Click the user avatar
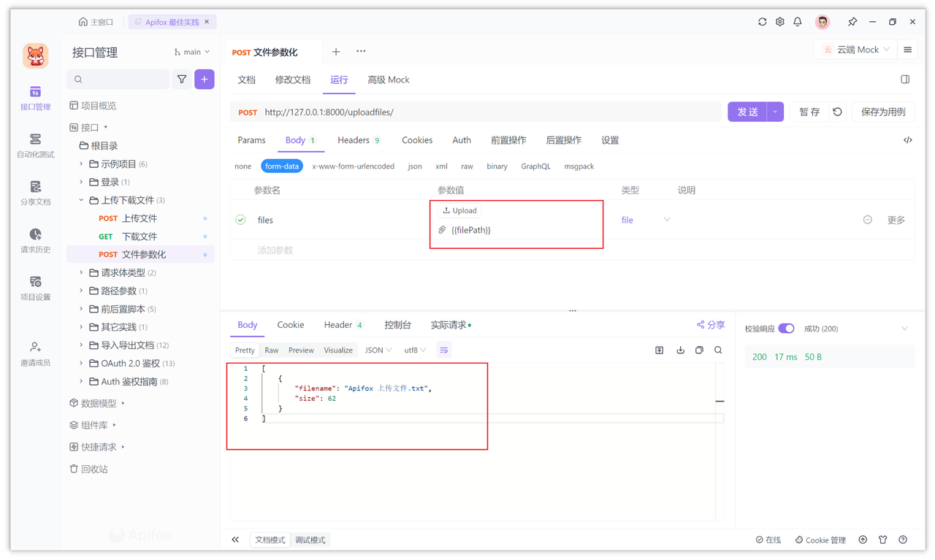Screen dimensions: 935x560 coord(823,22)
